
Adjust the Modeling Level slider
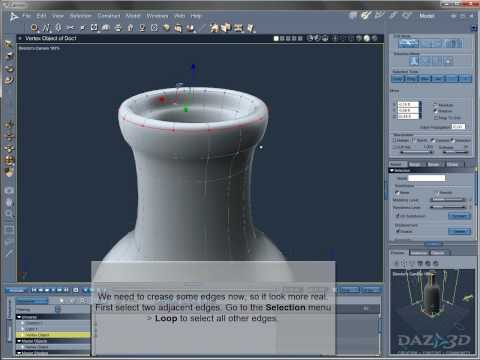(448, 200)
